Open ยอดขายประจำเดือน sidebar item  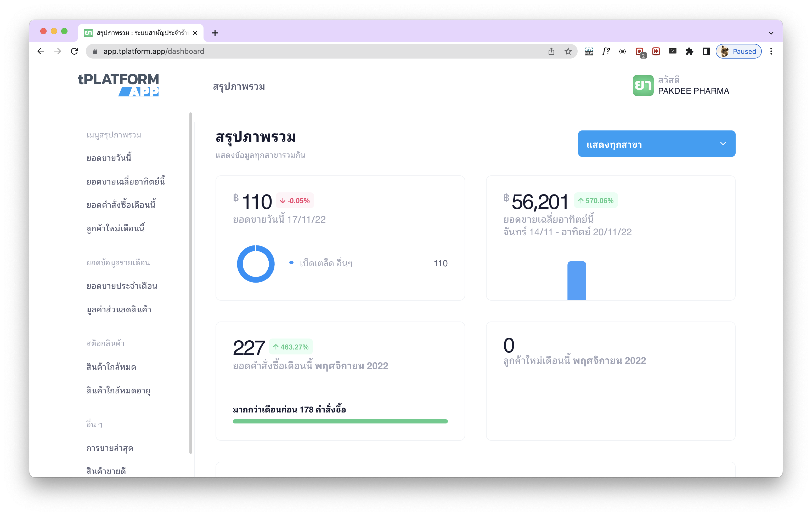[122, 286]
